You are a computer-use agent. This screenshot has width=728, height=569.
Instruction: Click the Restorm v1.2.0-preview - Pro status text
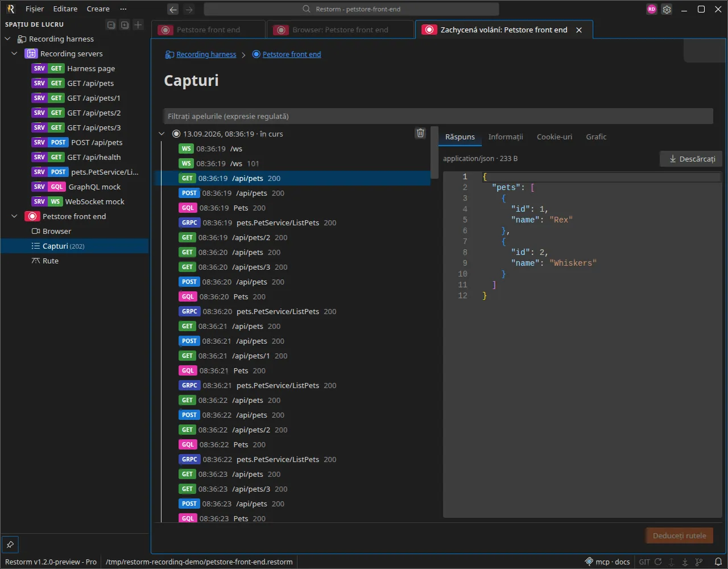pos(51,562)
